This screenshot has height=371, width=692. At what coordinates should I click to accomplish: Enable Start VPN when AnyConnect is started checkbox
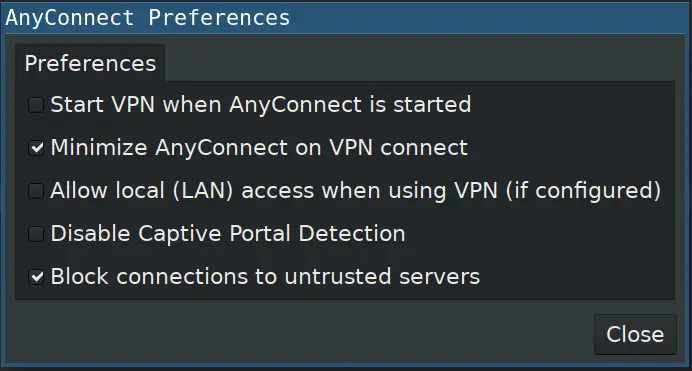click(36, 105)
